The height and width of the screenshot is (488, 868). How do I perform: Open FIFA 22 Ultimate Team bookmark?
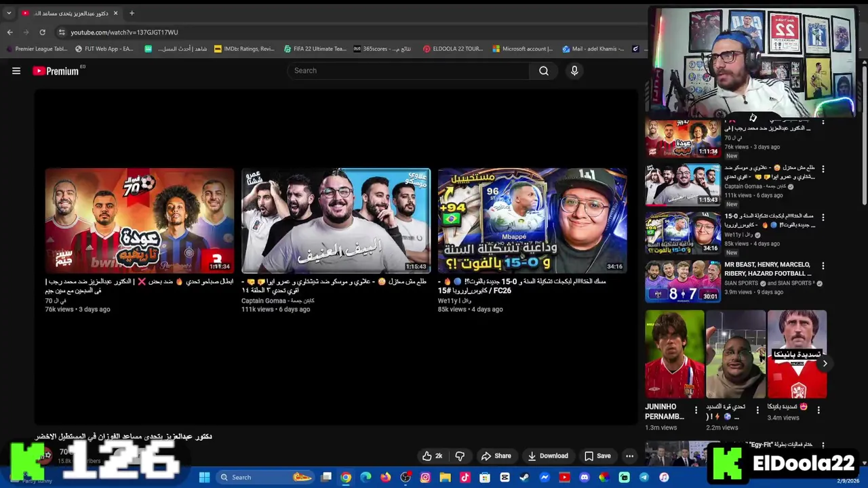pyautogui.click(x=315, y=49)
